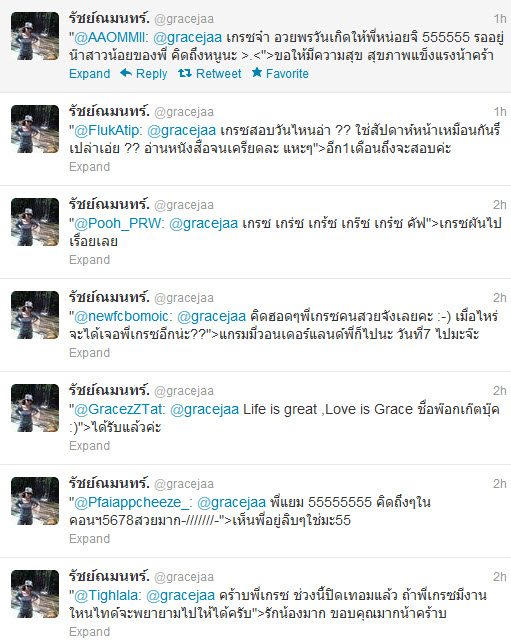
Task: Open the @newfcbomoic mention link
Action: click(x=121, y=316)
